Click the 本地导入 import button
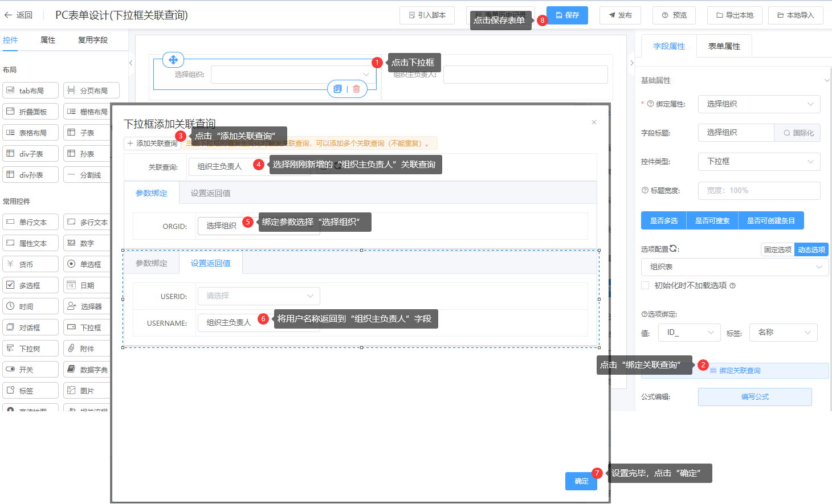Image resolution: width=832 pixels, height=504 pixels. click(x=796, y=15)
